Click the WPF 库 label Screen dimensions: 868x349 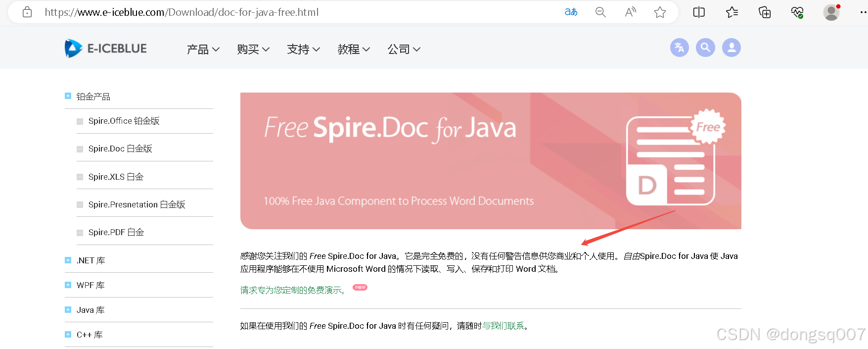pyautogui.click(x=91, y=285)
